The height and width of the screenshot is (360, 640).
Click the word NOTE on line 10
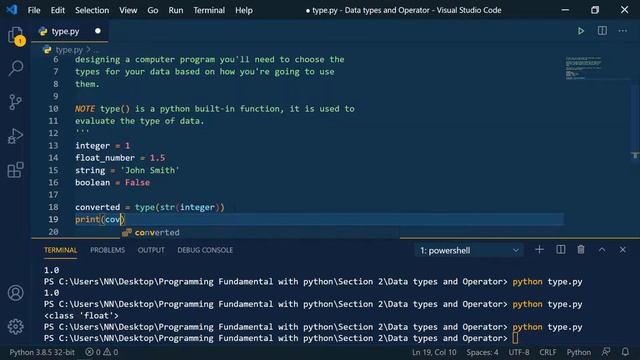(x=85, y=109)
